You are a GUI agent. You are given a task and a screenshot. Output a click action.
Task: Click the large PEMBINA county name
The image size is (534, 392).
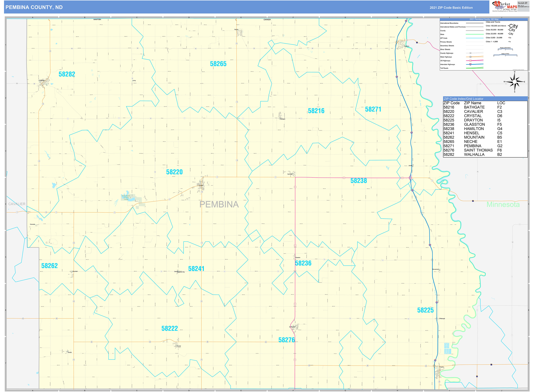[219, 204]
